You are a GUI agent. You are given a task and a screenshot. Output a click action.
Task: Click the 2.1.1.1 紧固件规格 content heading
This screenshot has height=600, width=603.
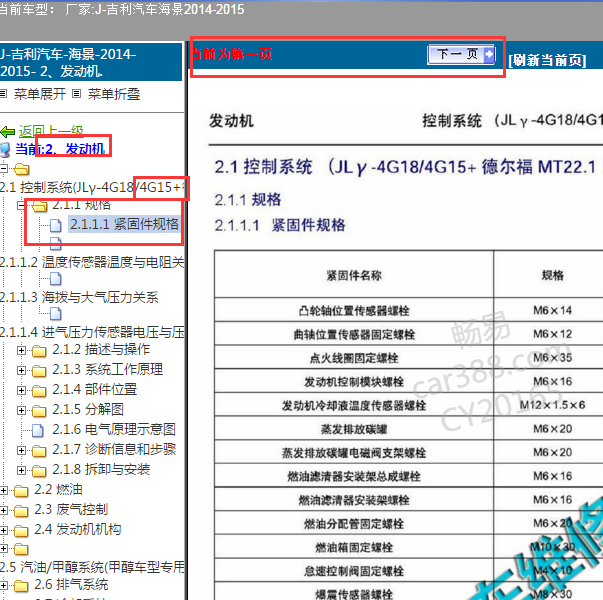[x=280, y=225]
